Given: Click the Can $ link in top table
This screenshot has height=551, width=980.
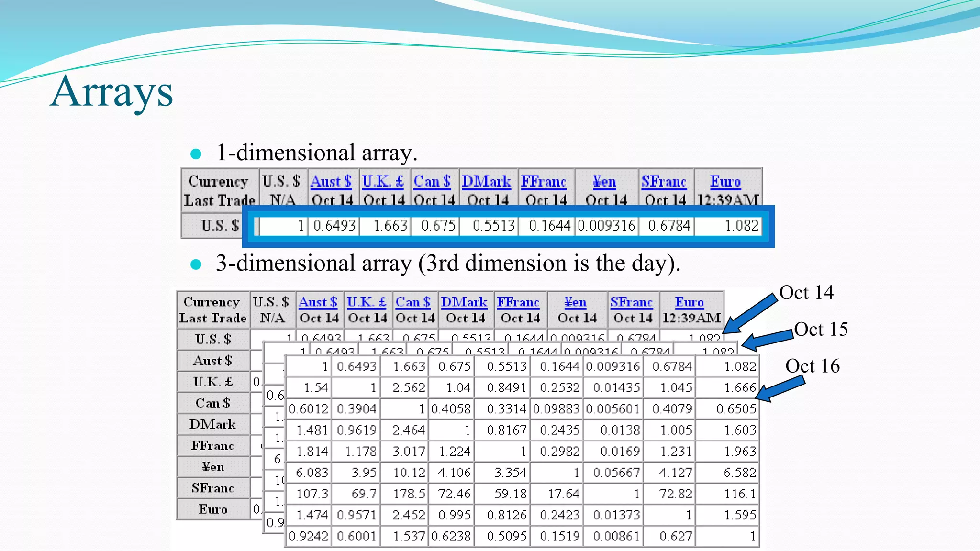Looking at the screenshot, I should click(432, 182).
